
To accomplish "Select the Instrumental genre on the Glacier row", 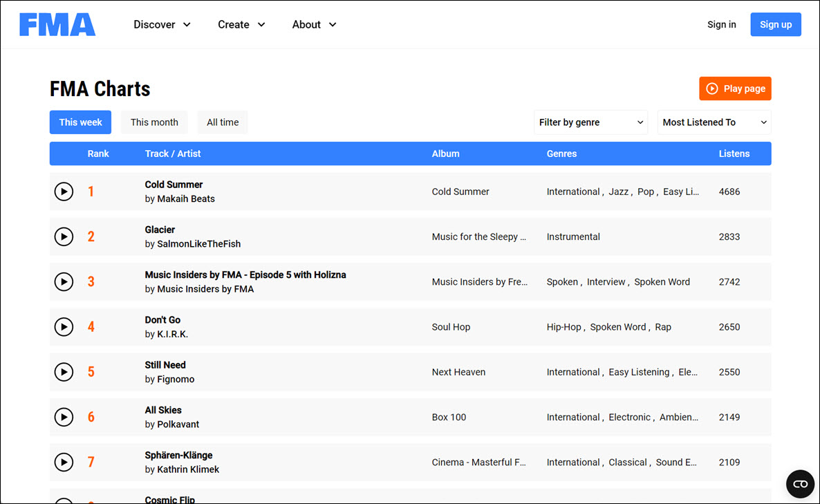I will pos(573,236).
